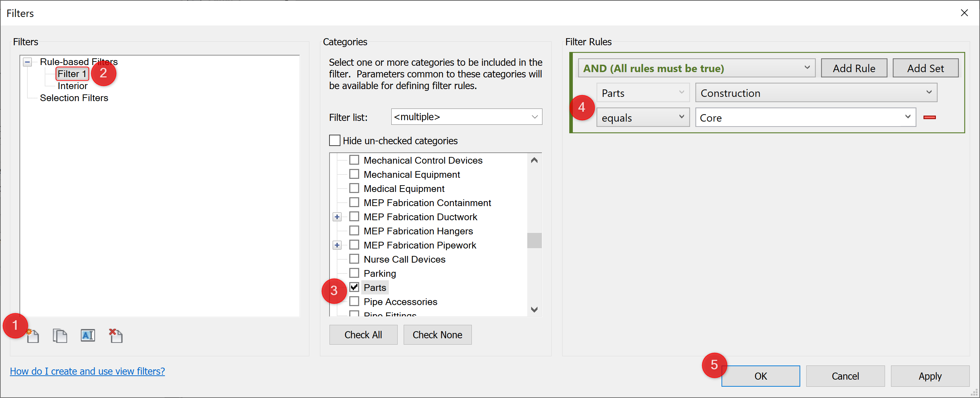Toggle the Parts category checkbox
980x398 pixels.
[354, 287]
